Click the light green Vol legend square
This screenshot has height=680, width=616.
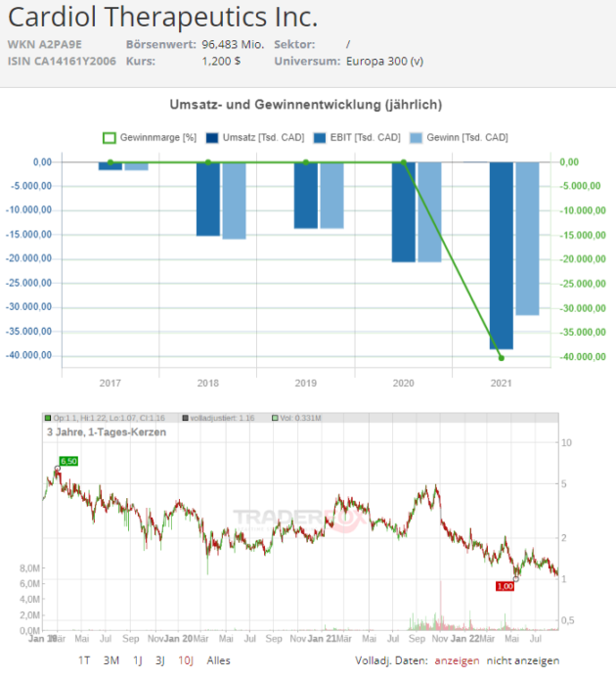[275, 418]
